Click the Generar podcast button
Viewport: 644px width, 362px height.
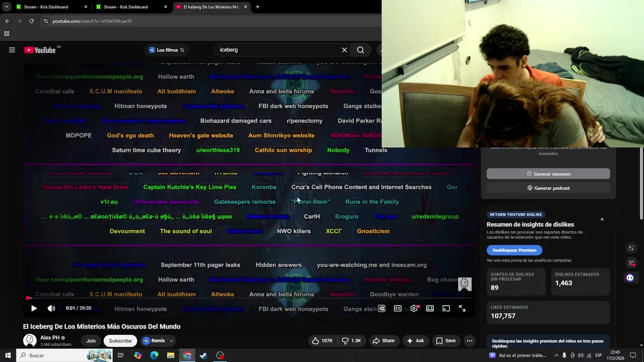pyautogui.click(x=548, y=188)
